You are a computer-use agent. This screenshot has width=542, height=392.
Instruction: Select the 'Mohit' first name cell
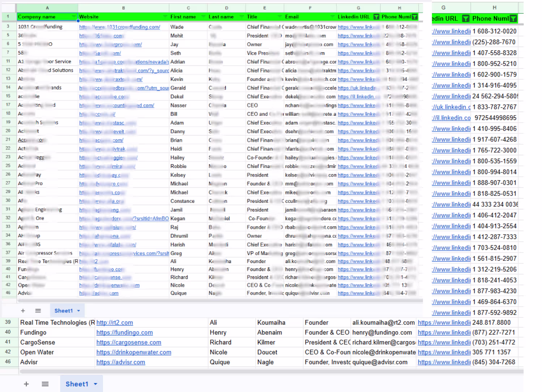pos(188,36)
